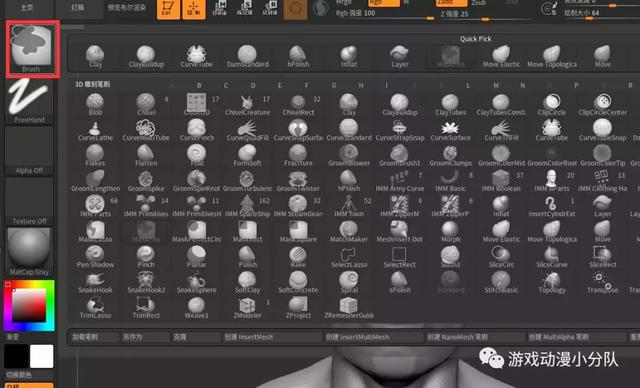Select the Blob brush
This screenshot has width=640, height=388.
coord(95,105)
